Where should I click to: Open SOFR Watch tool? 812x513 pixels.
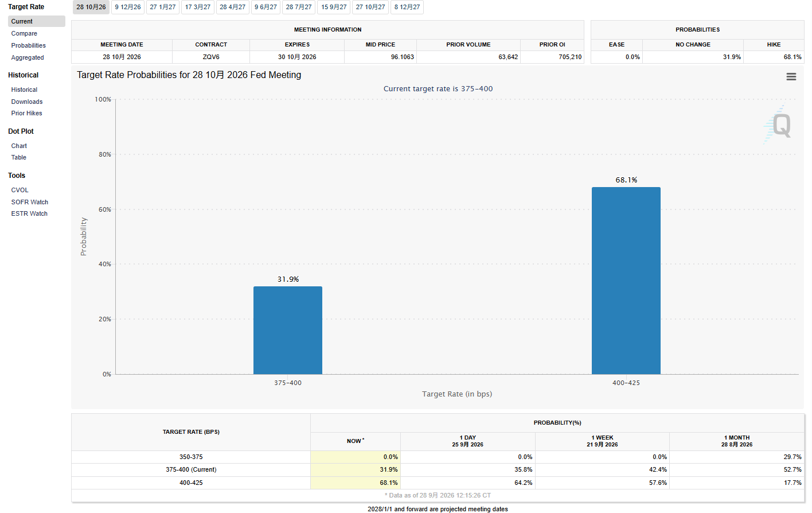[30, 202]
